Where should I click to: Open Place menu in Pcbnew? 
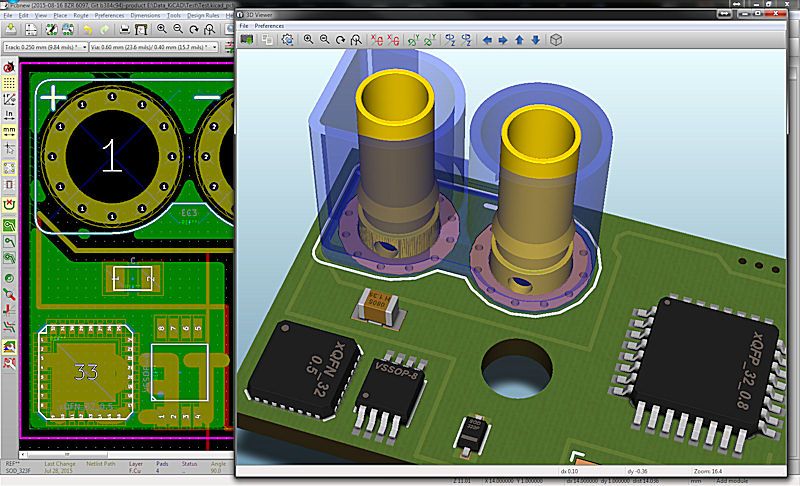pyautogui.click(x=60, y=16)
